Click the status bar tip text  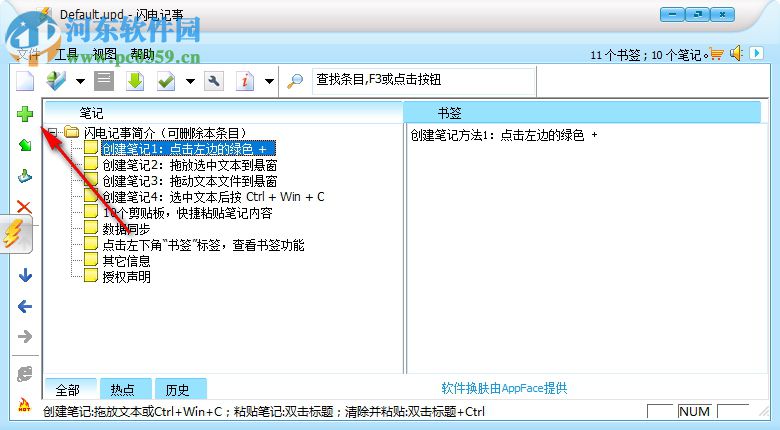(x=264, y=412)
